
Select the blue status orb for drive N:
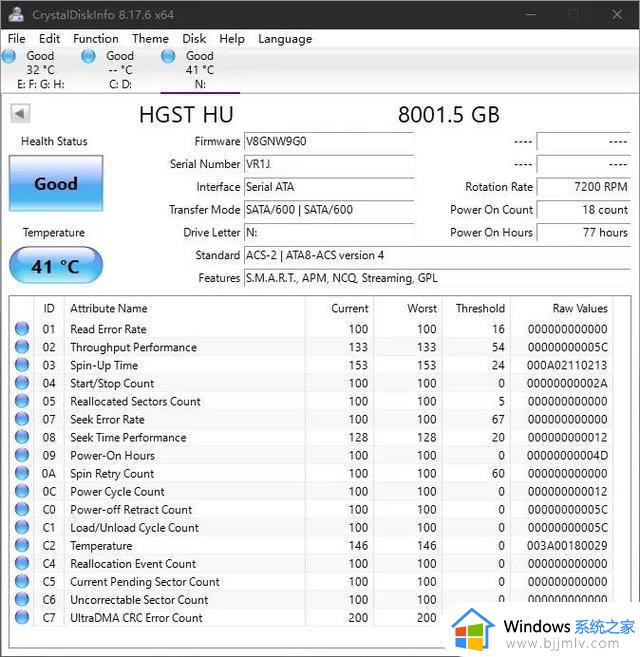(x=168, y=56)
